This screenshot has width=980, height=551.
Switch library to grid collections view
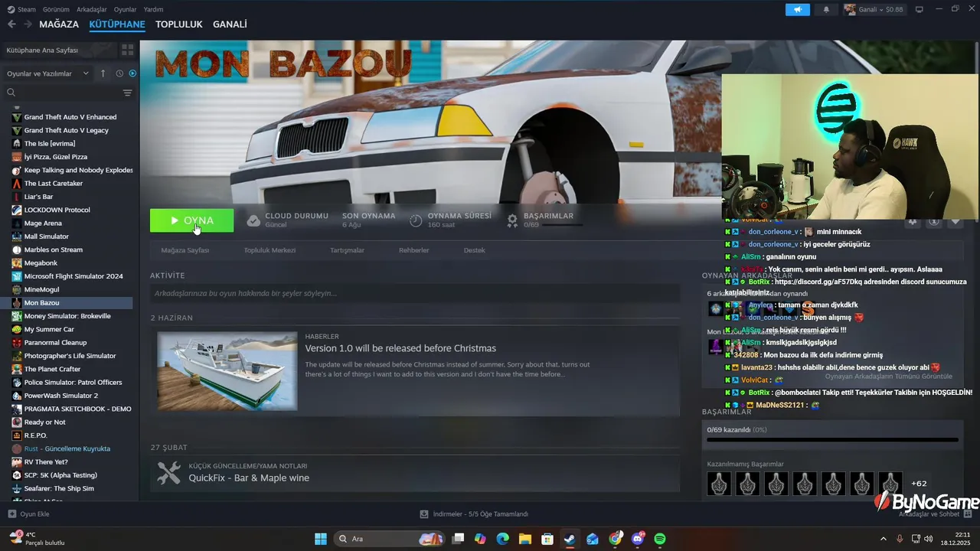(x=128, y=50)
